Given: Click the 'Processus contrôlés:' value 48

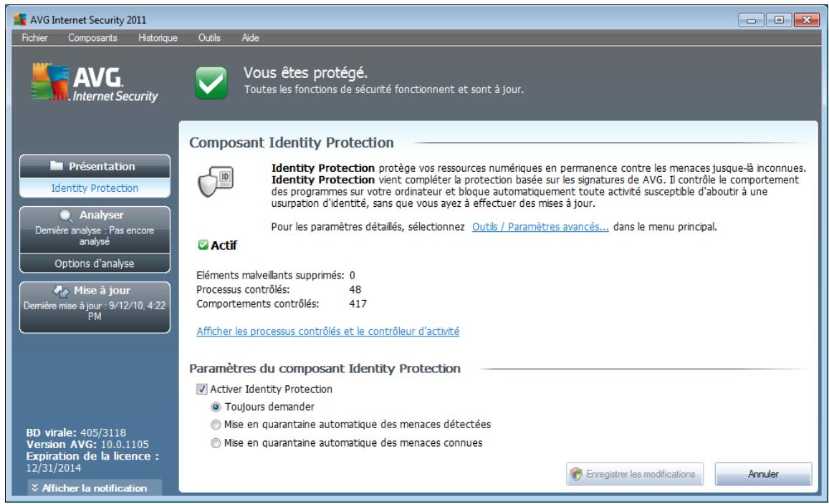Looking at the screenshot, I should pos(355,289).
